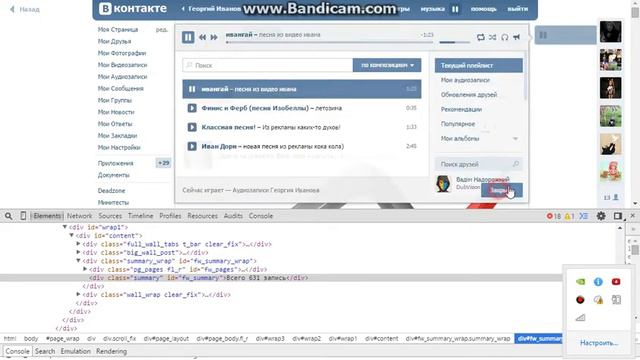Play the 'Классная песня!' track
The width and height of the screenshot is (640, 360).
(x=192, y=127)
